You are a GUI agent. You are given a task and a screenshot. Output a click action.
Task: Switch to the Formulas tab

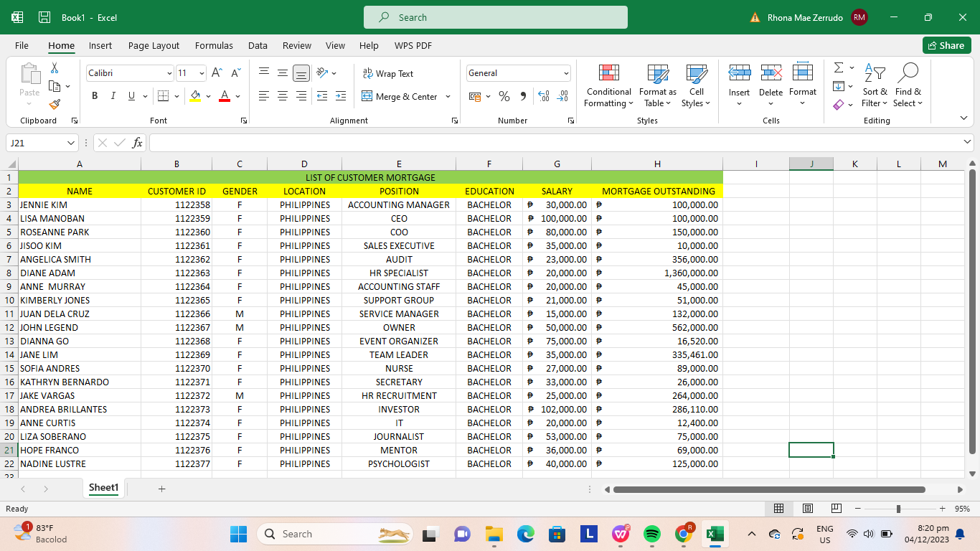click(214, 45)
